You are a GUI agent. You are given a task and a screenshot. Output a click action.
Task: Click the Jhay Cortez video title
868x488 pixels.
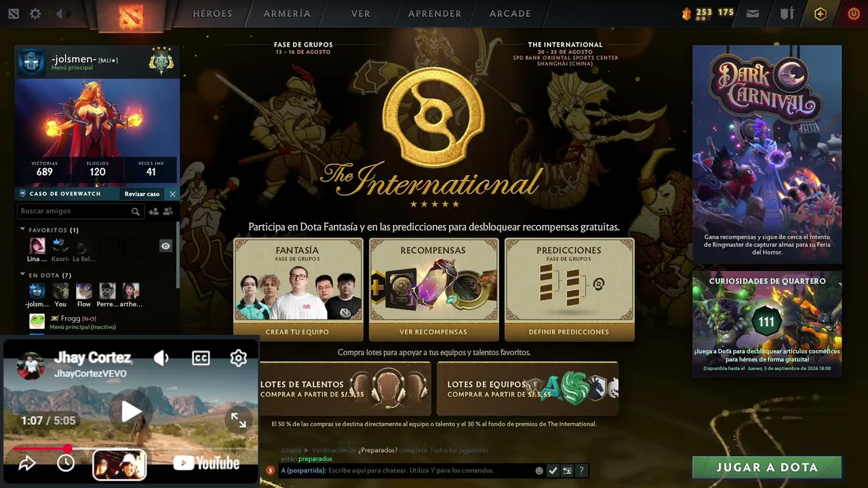[92, 358]
